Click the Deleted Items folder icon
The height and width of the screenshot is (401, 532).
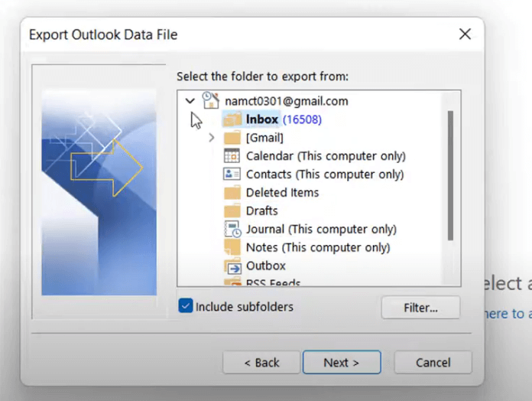(232, 193)
